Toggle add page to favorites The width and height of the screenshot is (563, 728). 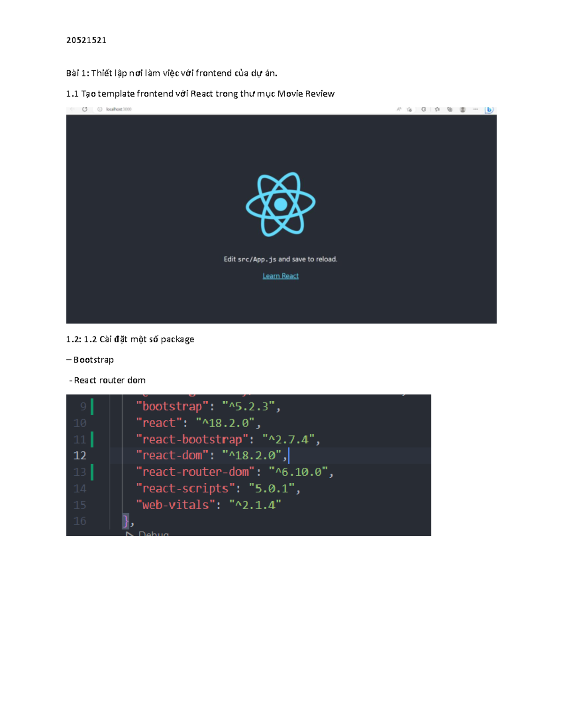tap(409, 109)
